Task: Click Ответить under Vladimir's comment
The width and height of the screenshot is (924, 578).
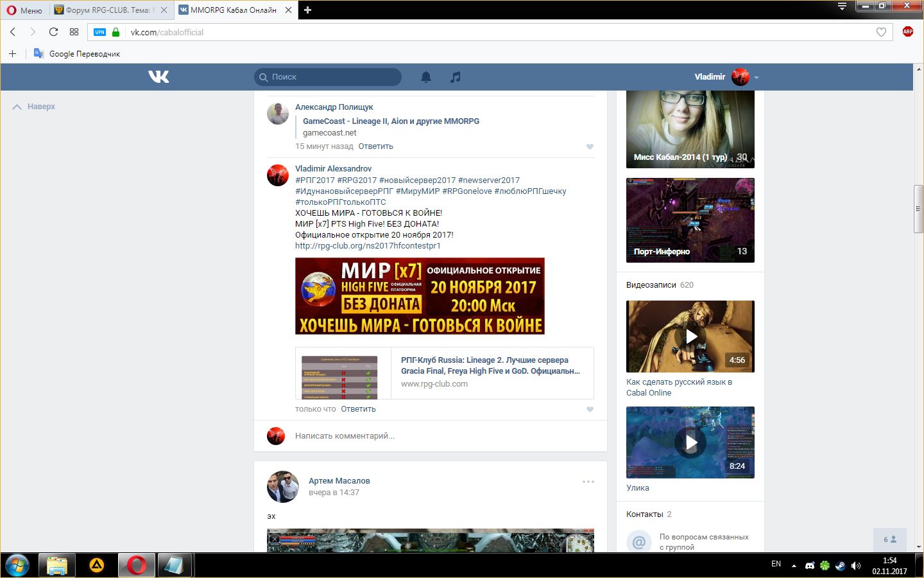Action: [x=358, y=409]
